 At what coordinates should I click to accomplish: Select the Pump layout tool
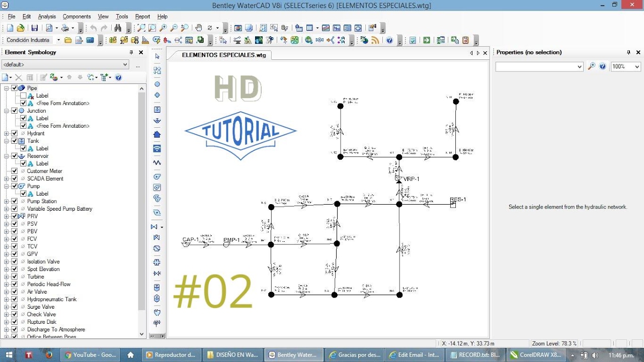tap(157, 176)
